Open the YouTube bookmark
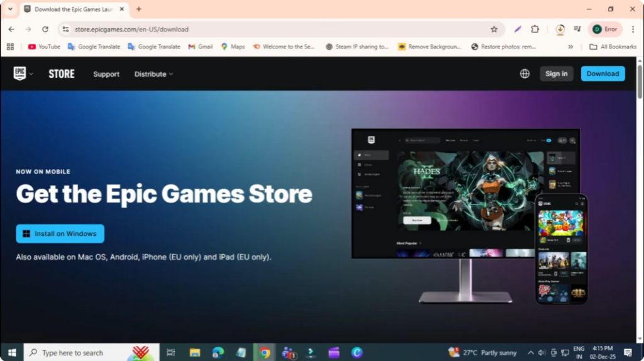 tap(44, 47)
